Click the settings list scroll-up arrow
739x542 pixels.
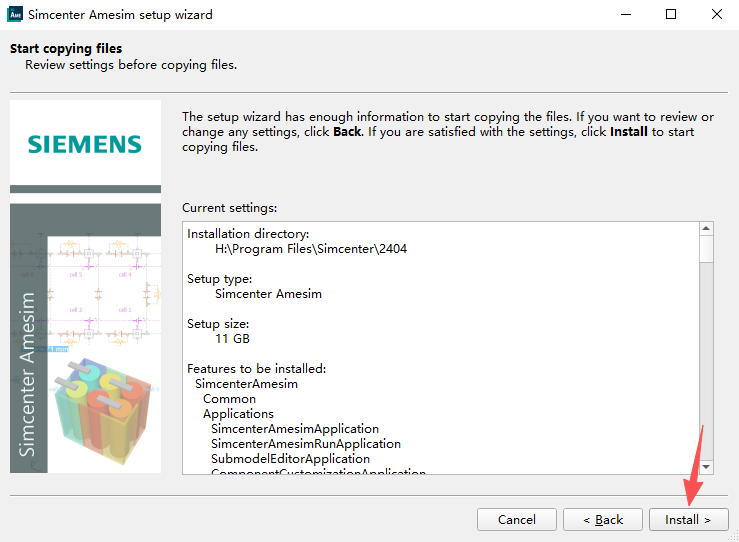(706, 229)
